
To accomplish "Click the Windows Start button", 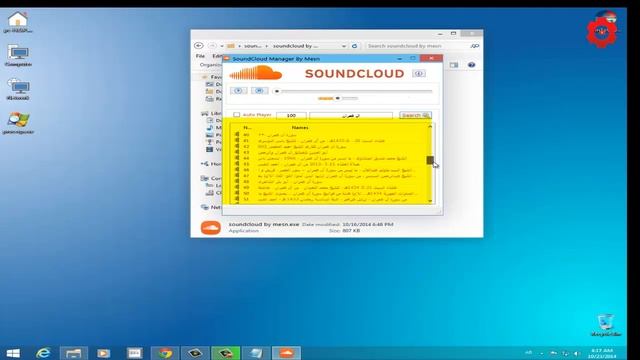I will [13, 353].
